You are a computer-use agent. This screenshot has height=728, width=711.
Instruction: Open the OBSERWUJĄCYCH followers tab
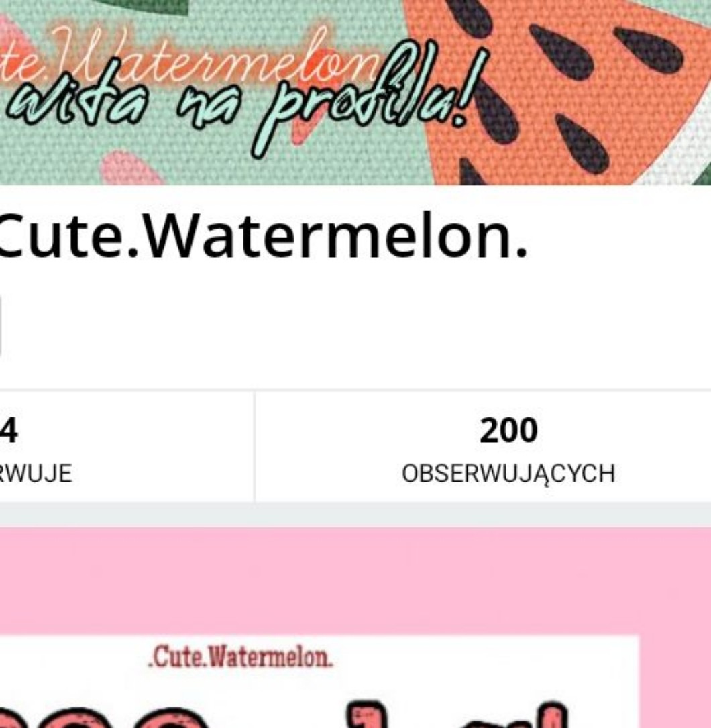[x=483, y=447]
